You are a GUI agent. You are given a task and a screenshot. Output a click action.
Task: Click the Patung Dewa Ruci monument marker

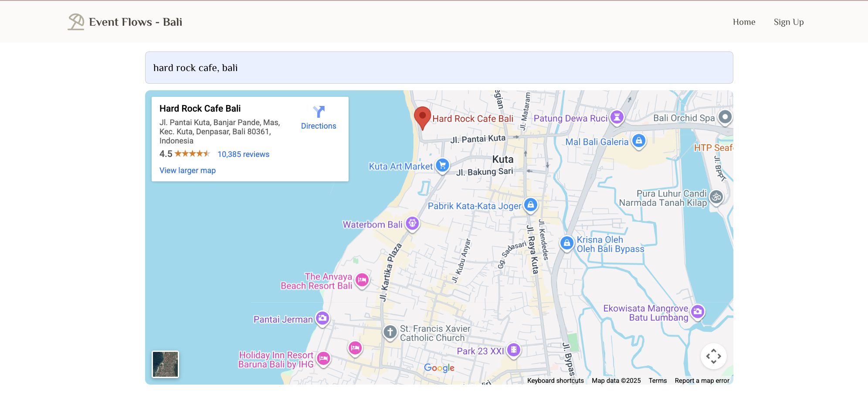617,117
